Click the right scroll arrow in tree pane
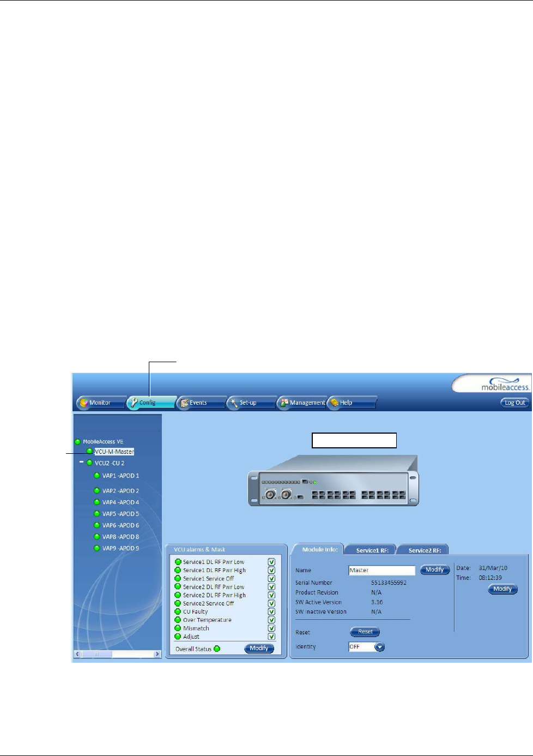Image resolution: width=533 pixels, height=756 pixels. (157, 654)
